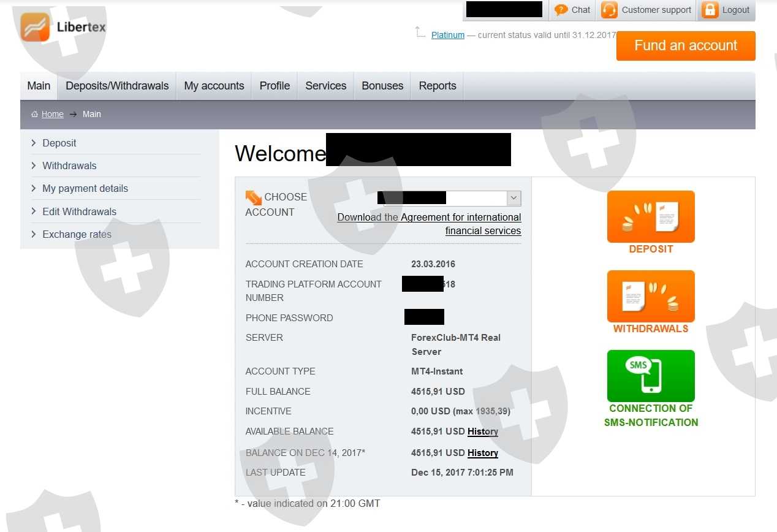The image size is (777, 532).
Task: Click the Fund an account button
Action: click(686, 46)
